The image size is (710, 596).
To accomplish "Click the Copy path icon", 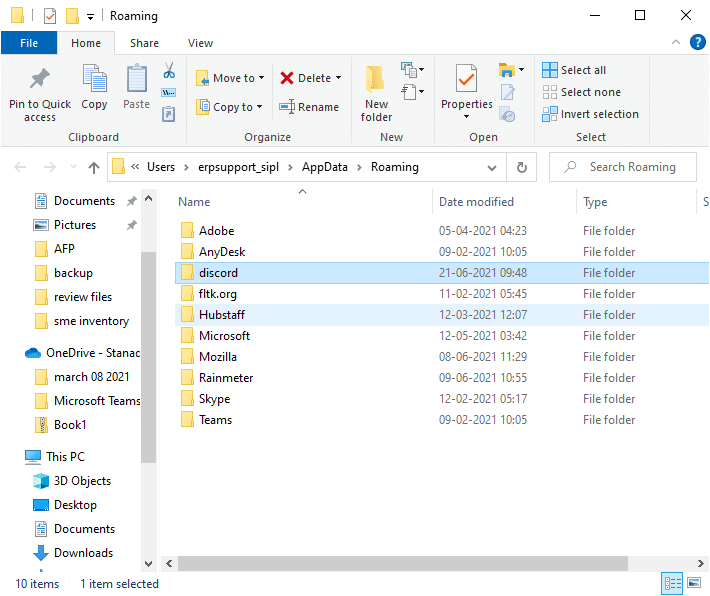I will coord(169,92).
